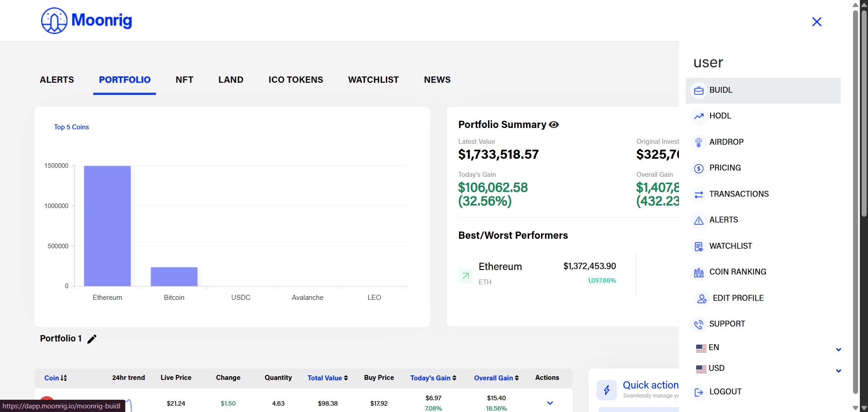Click the HODL trend arrow icon
The image size is (868, 412).
coord(699,116)
